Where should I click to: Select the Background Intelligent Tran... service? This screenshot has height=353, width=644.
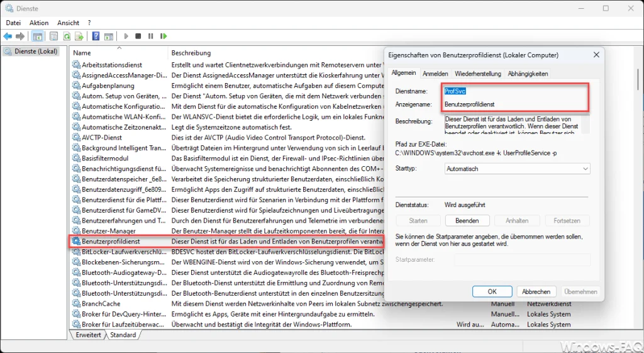pyautogui.click(x=124, y=148)
